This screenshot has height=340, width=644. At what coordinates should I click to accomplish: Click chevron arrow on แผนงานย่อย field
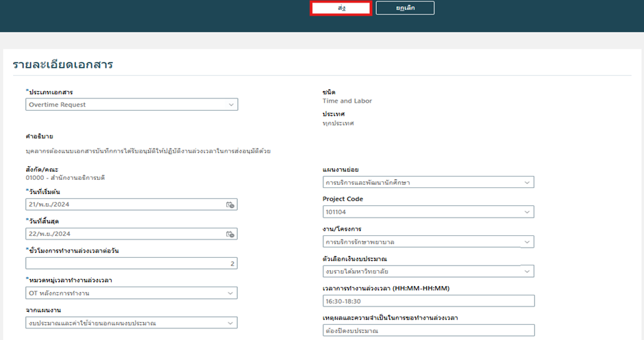(526, 183)
